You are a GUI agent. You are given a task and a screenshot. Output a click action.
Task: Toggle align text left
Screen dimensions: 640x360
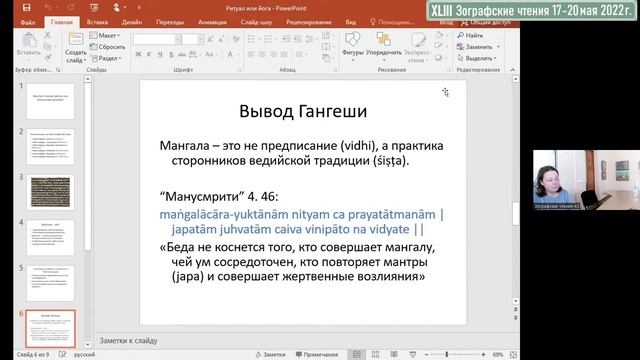[x=251, y=54]
